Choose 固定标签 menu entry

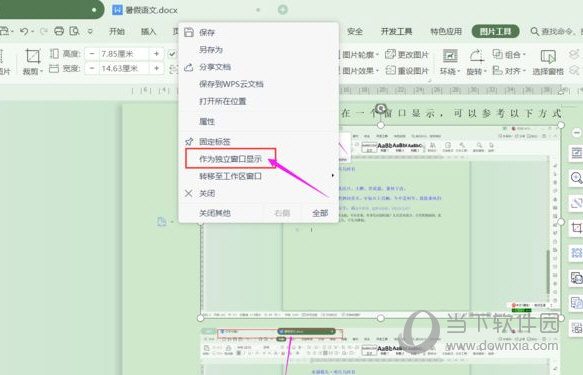pos(258,142)
